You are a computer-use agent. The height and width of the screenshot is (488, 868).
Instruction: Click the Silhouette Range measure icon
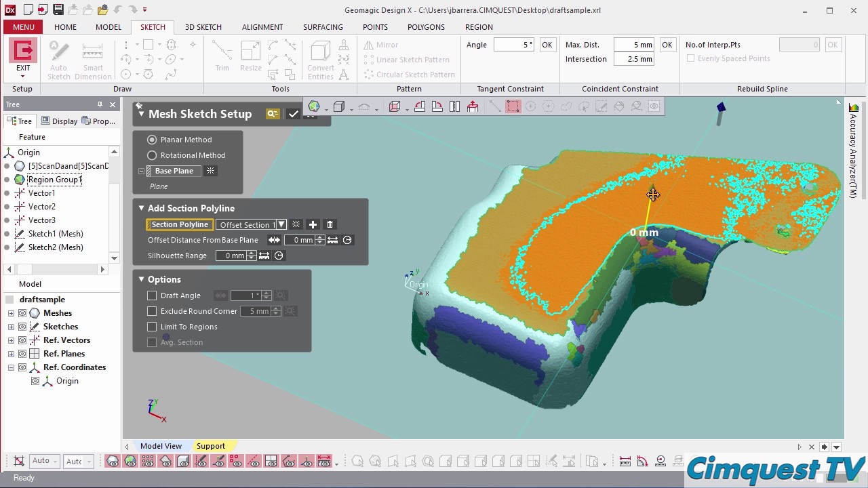point(264,256)
